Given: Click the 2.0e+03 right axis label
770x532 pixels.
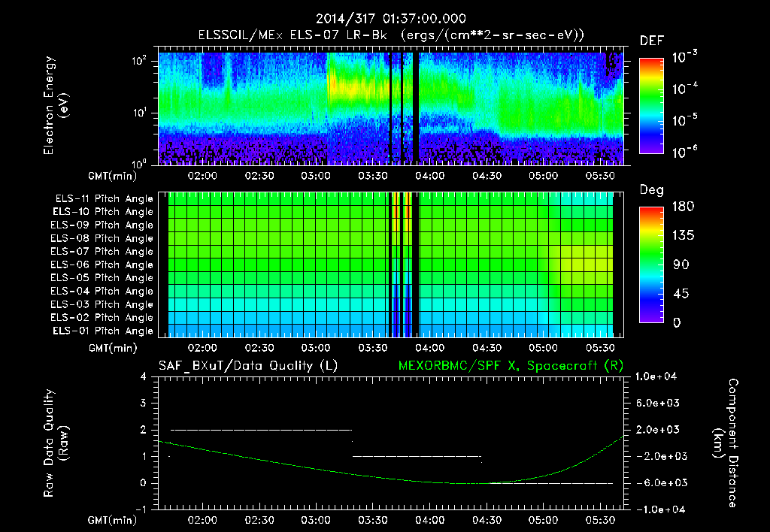Looking at the screenshot, I should tap(658, 430).
